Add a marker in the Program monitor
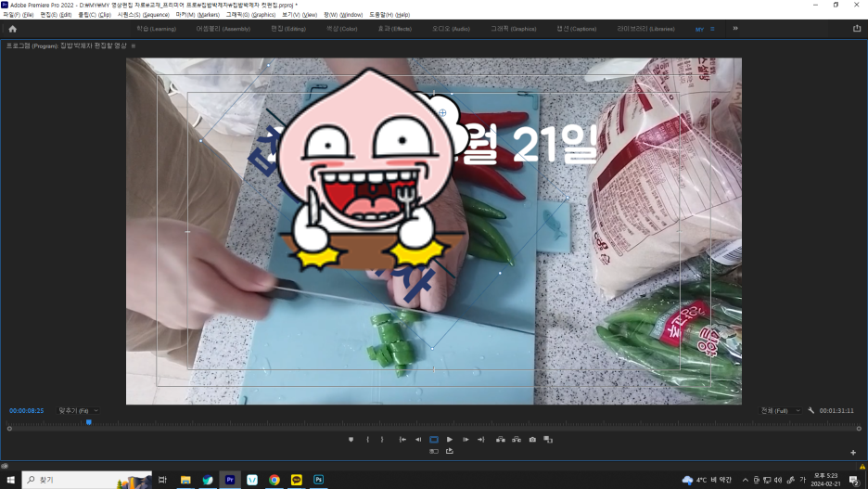This screenshot has height=489, width=868. point(351,440)
